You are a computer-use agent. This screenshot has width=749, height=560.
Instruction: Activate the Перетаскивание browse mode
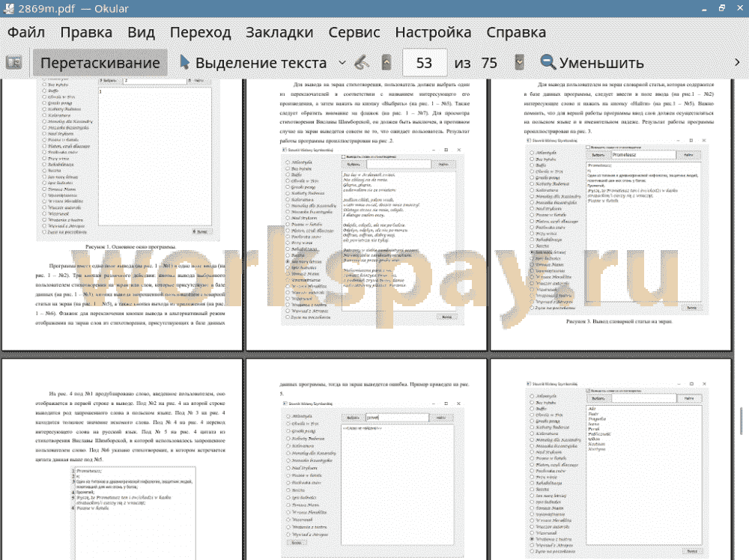(x=100, y=63)
